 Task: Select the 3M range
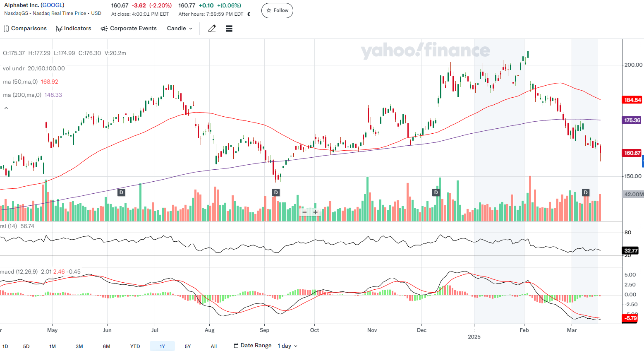click(x=79, y=346)
